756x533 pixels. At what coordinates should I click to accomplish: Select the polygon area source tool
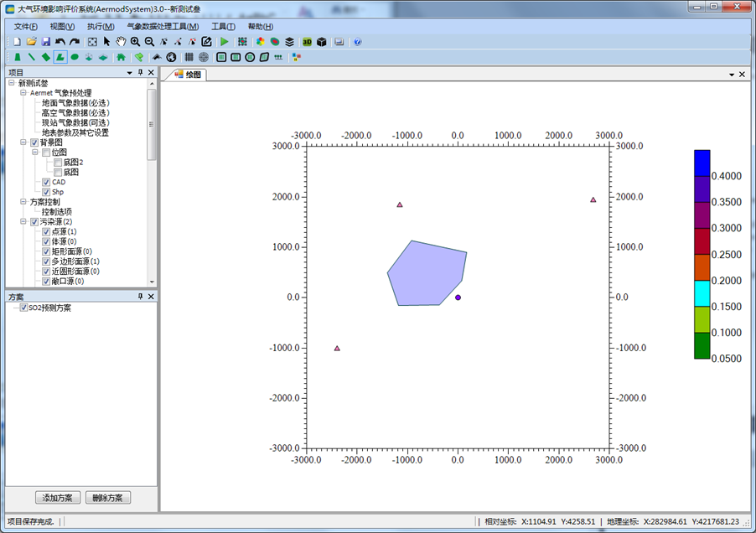click(60, 57)
